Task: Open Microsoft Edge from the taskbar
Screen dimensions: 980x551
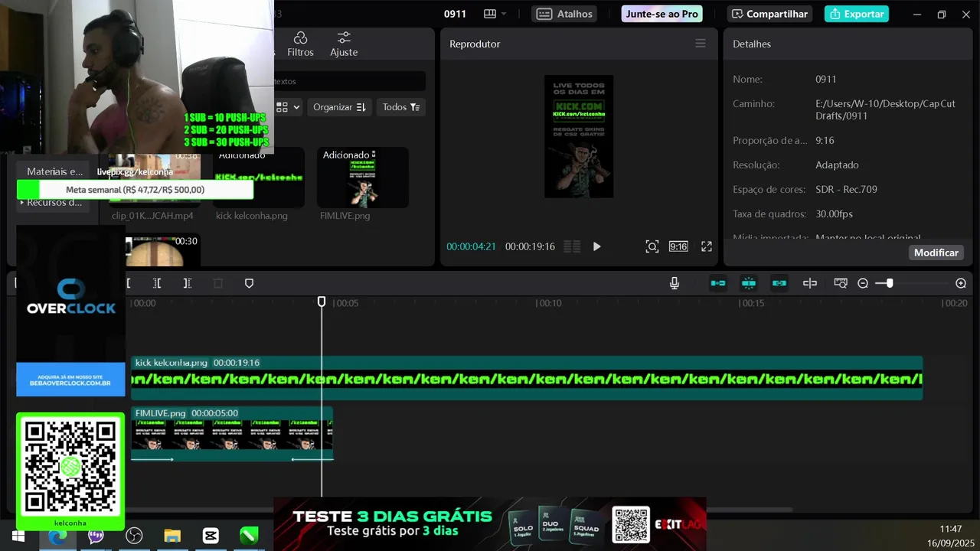Action: coord(57,536)
